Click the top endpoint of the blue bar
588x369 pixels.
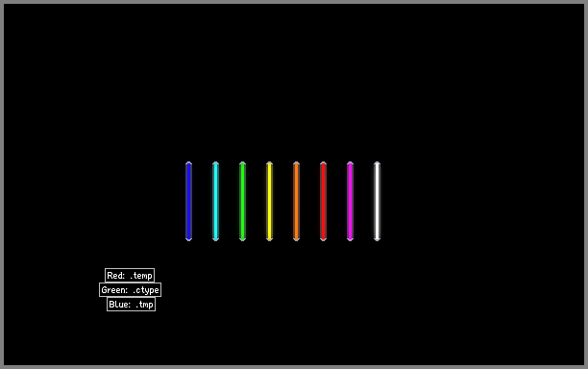point(188,163)
